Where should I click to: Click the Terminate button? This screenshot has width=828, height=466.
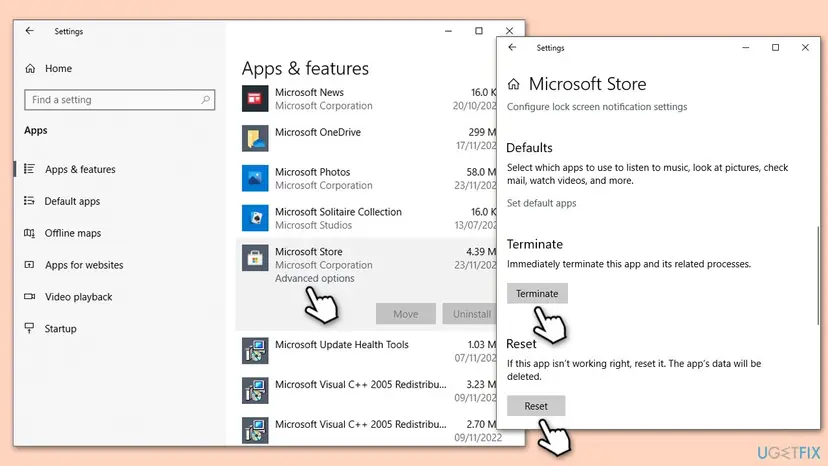[x=537, y=293]
